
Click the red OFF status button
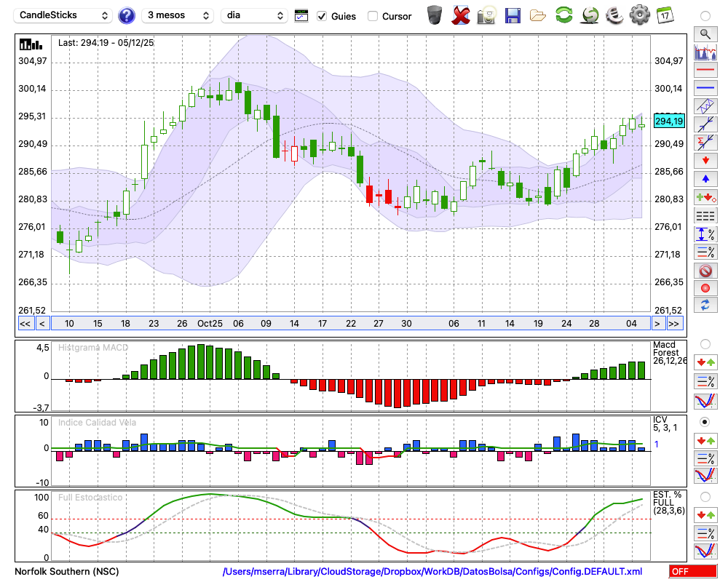692,572
